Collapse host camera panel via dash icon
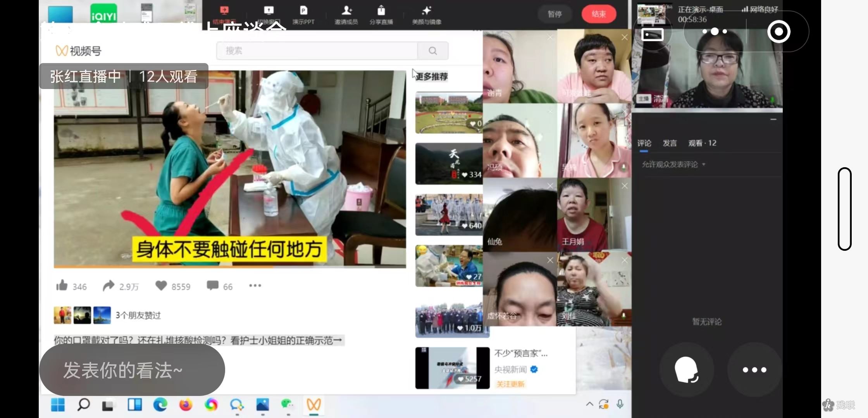This screenshot has width=868, height=418. point(773,119)
